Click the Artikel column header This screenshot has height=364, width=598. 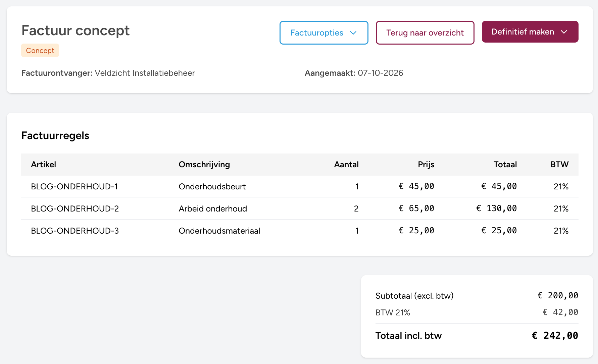point(44,165)
